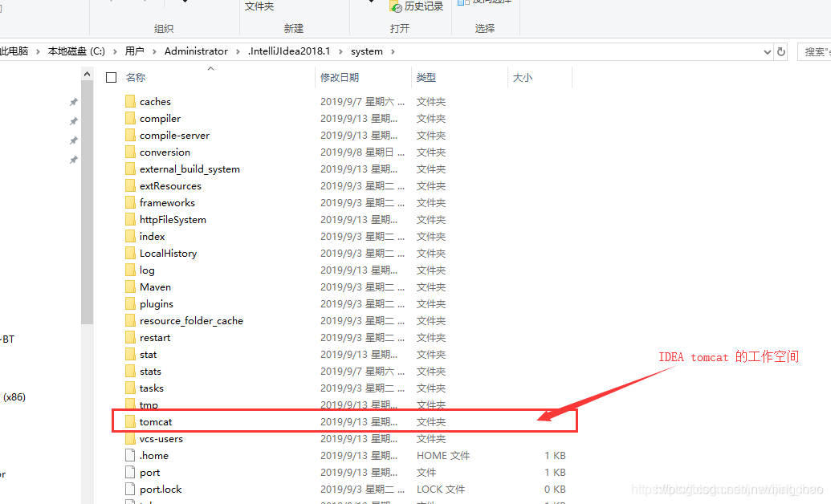831x504 pixels.
Task: Expand breadcrumb chevron after 本地磁盘 (C:)
Action: 115,51
